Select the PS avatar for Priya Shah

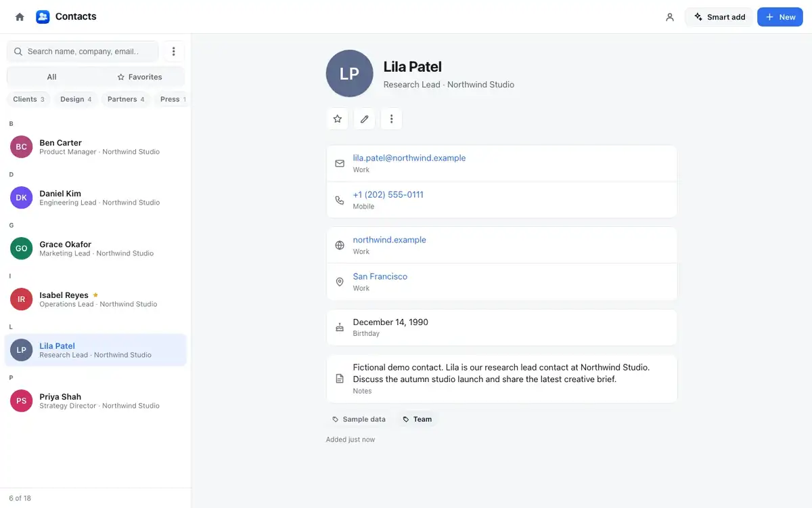coord(22,401)
